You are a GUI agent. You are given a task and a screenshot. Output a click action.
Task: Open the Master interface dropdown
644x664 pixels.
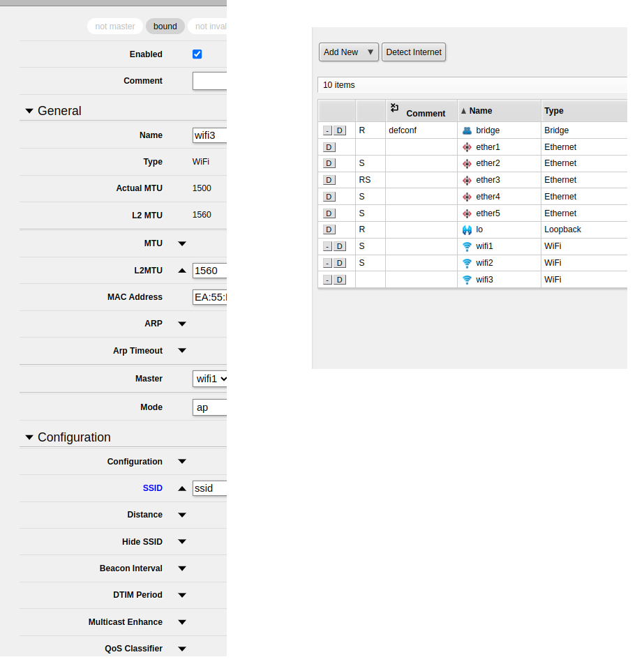pos(209,379)
